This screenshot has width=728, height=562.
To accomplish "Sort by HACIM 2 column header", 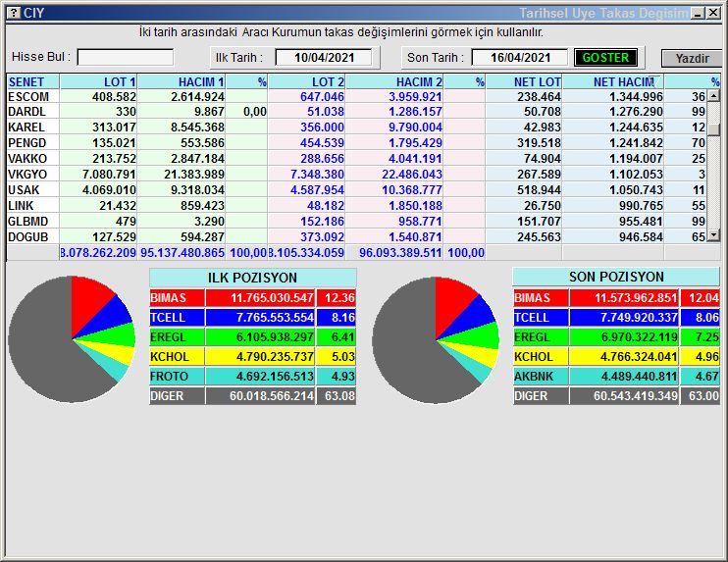I will (x=394, y=81).
